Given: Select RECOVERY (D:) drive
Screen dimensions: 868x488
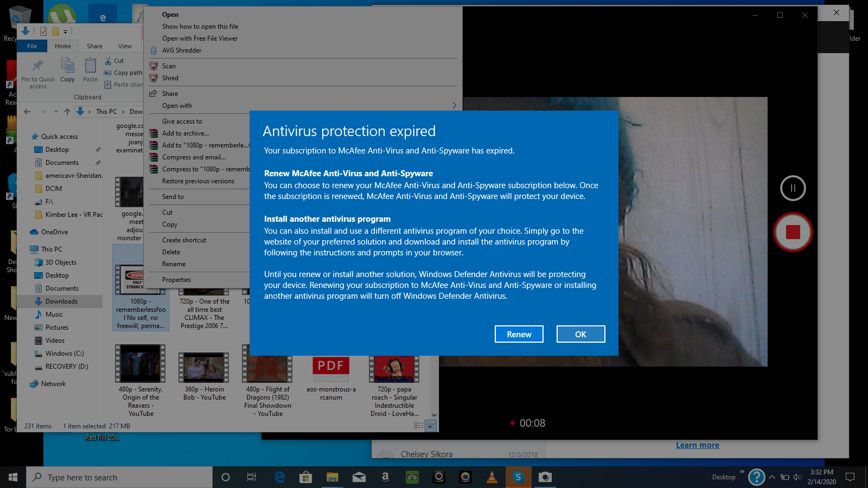Looking at the screenshot, I should (x=66, y=367).
